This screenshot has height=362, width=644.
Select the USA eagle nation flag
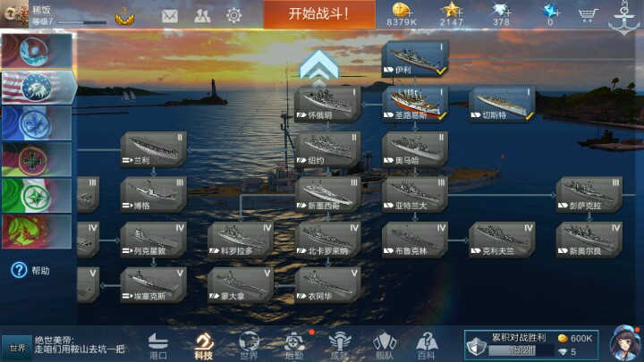pos(38,87)
